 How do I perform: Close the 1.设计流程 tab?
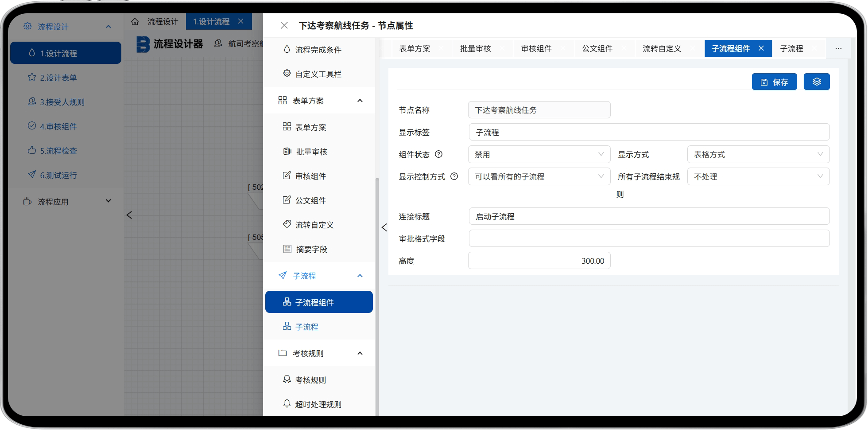[x=240, y=21]
